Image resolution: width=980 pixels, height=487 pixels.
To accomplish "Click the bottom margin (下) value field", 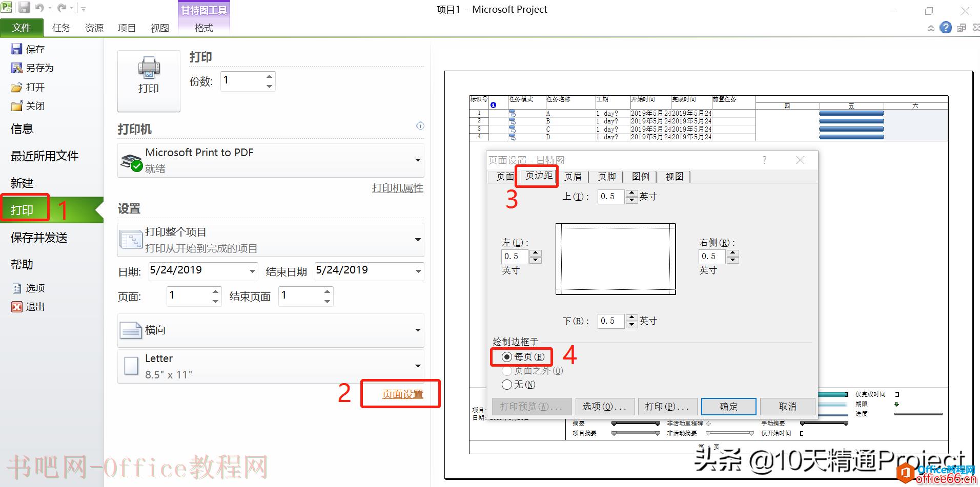I will pos(611,321).
